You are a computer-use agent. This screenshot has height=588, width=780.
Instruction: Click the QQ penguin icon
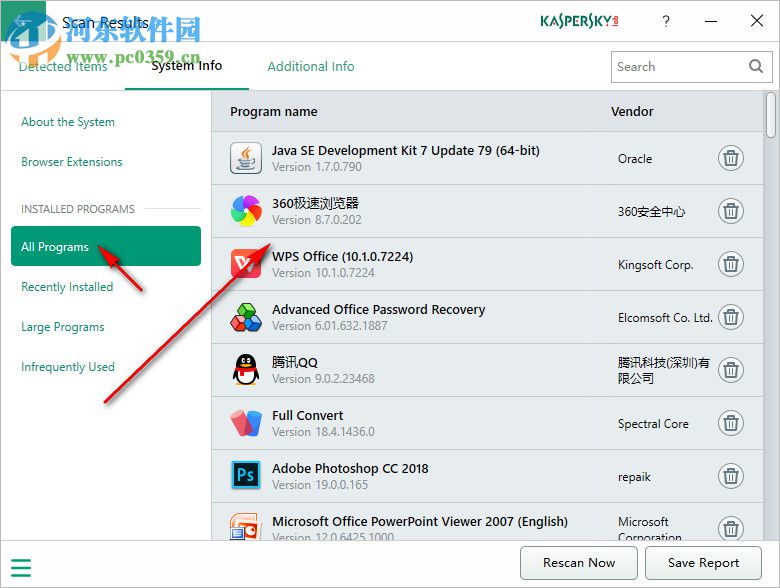[x=246, y=370]
